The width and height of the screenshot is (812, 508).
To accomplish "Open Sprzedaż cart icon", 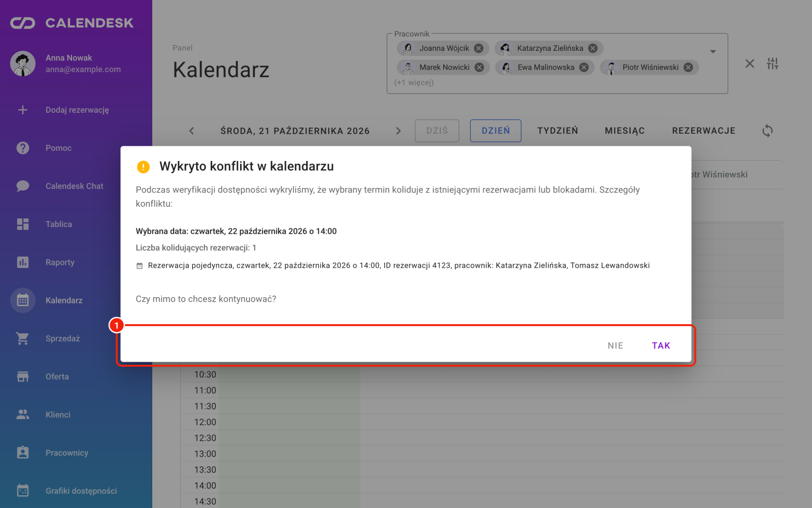I will [23, 338].
